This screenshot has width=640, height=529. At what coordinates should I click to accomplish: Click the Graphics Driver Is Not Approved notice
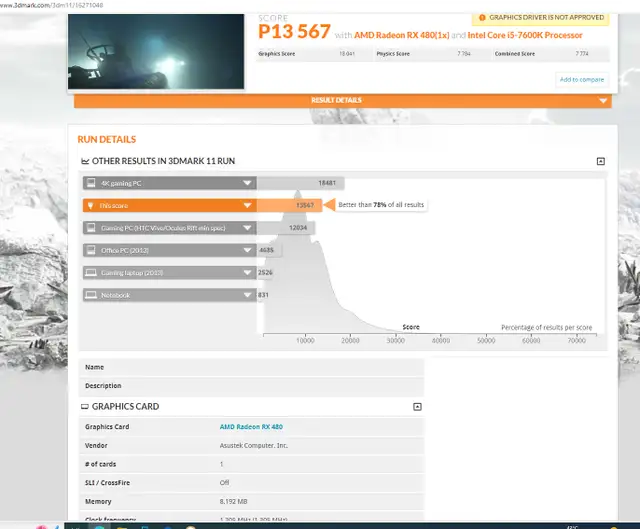tap(540, 18)
